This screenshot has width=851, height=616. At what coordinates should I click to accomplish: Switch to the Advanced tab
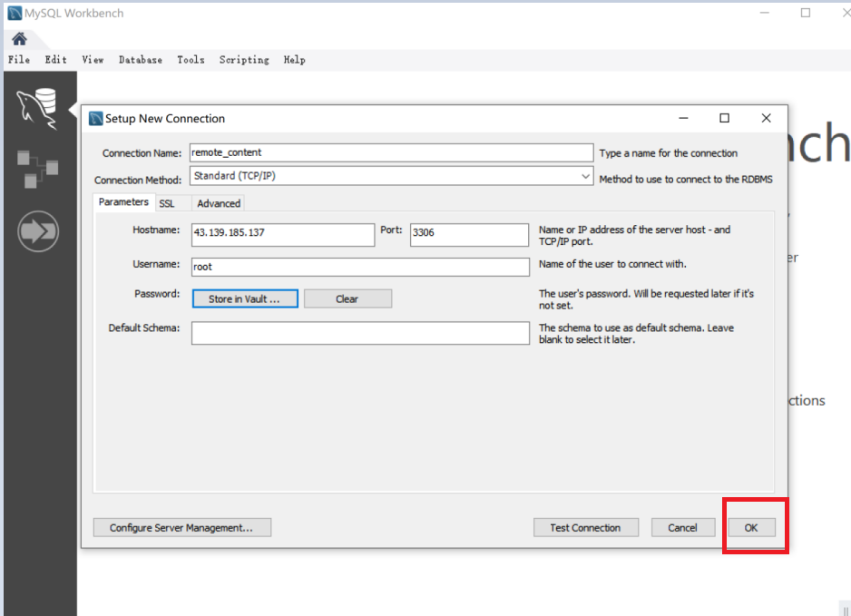click(x=218, y=203)
